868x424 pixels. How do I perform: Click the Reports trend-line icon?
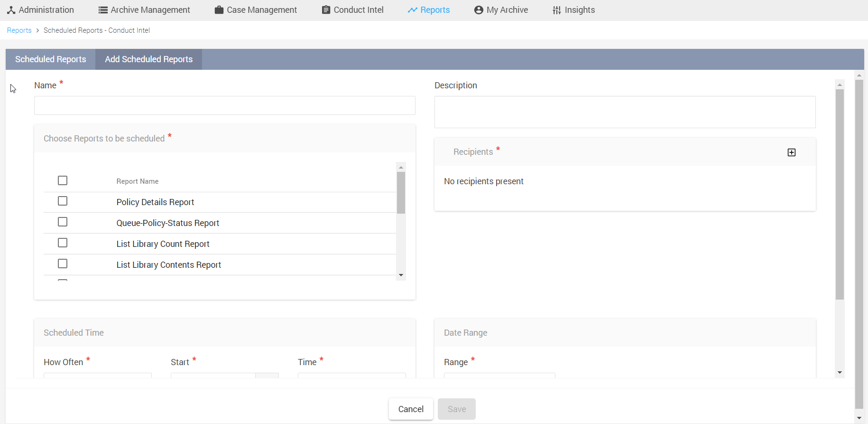(412, 10)
